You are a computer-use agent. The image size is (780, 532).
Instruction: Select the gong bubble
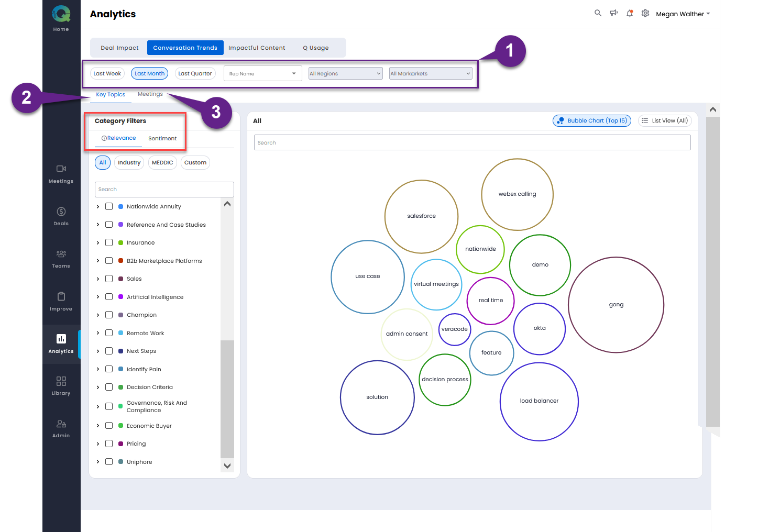(616, 305)
